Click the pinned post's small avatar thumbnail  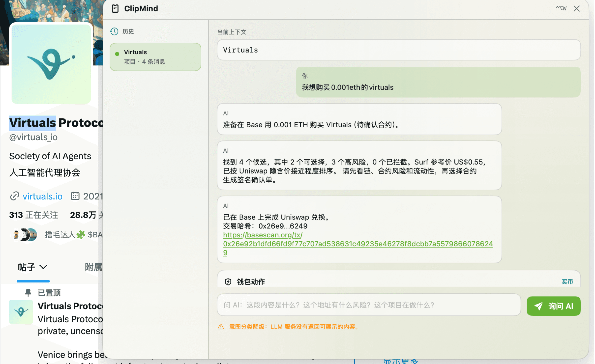[21, 312]
